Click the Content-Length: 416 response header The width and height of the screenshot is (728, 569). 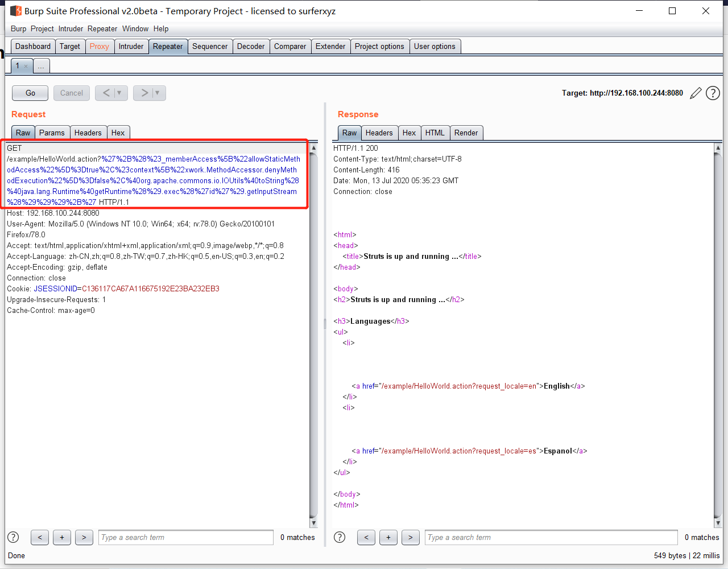[366, 170]
